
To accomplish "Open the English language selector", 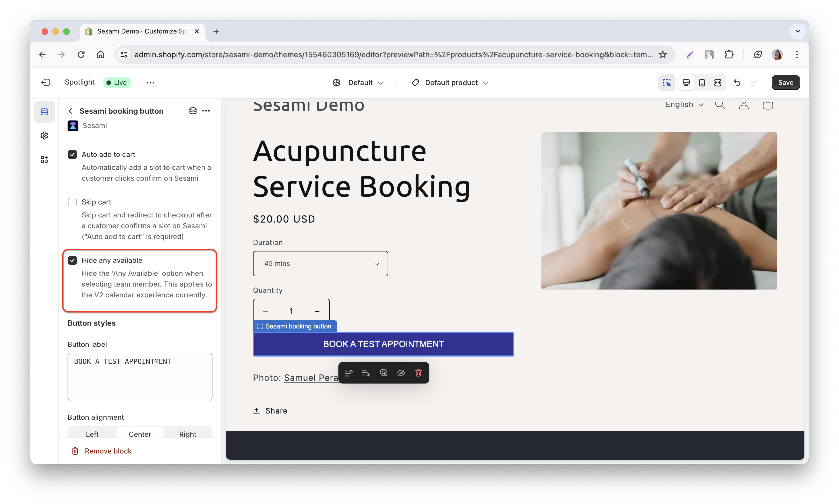I will (684, 105).
